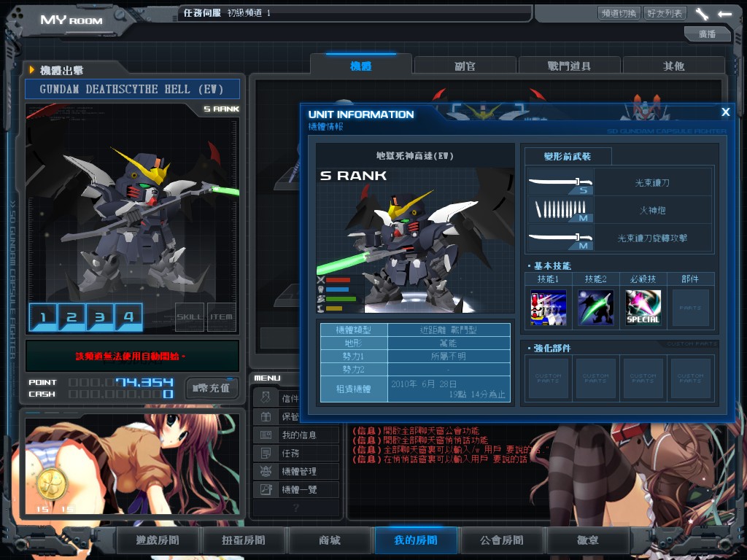747x560 pixels.
Task: Click the 任務 document icon
Action: pos(266,453)
